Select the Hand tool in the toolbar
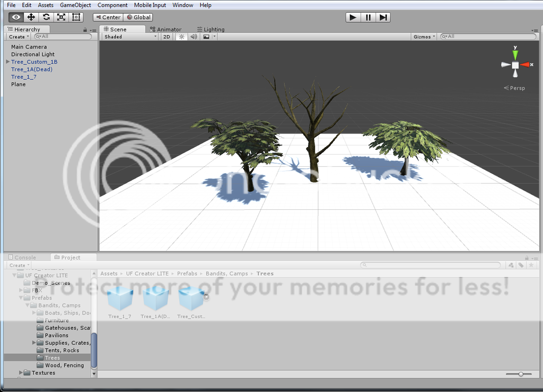 click(x=15, y=17)
